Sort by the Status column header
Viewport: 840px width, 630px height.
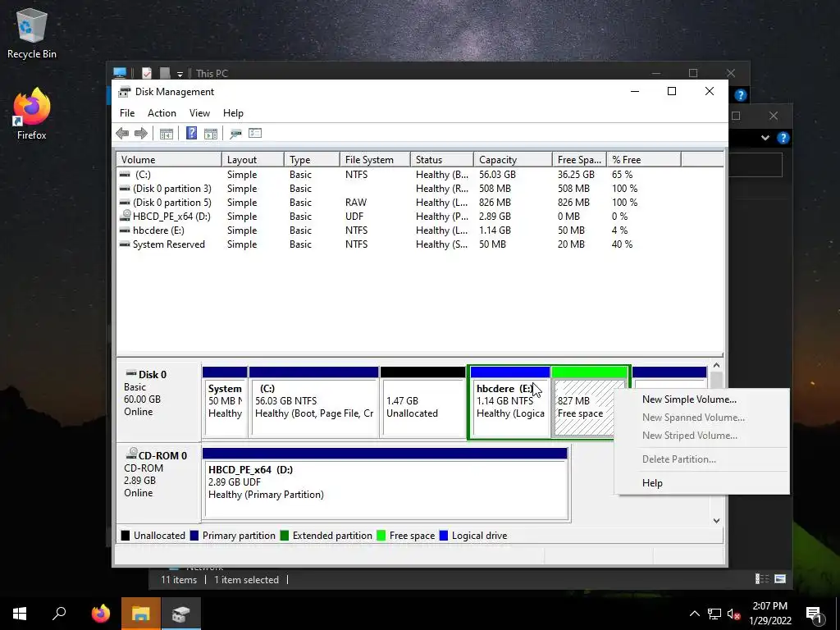[x=442, y=160]
